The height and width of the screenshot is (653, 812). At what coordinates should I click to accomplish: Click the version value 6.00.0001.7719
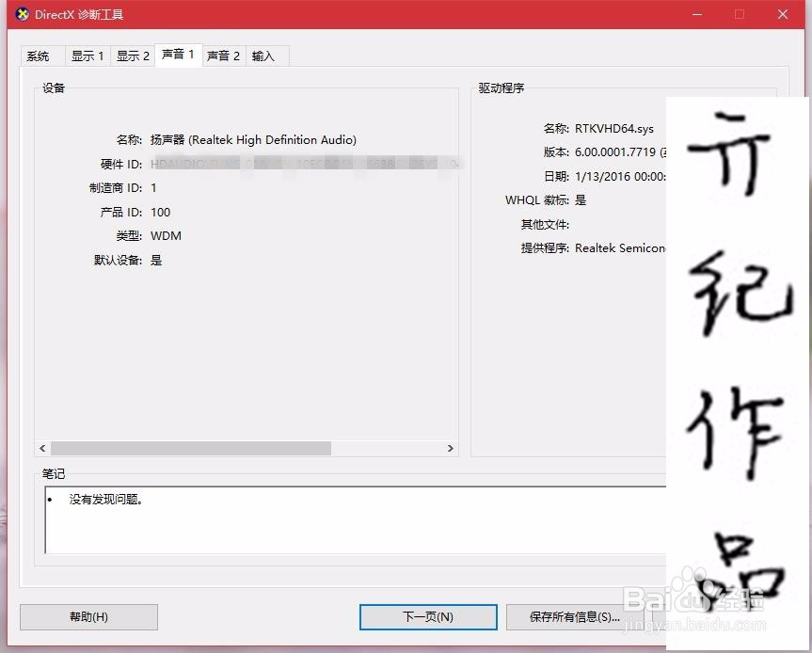coord(615,152)
